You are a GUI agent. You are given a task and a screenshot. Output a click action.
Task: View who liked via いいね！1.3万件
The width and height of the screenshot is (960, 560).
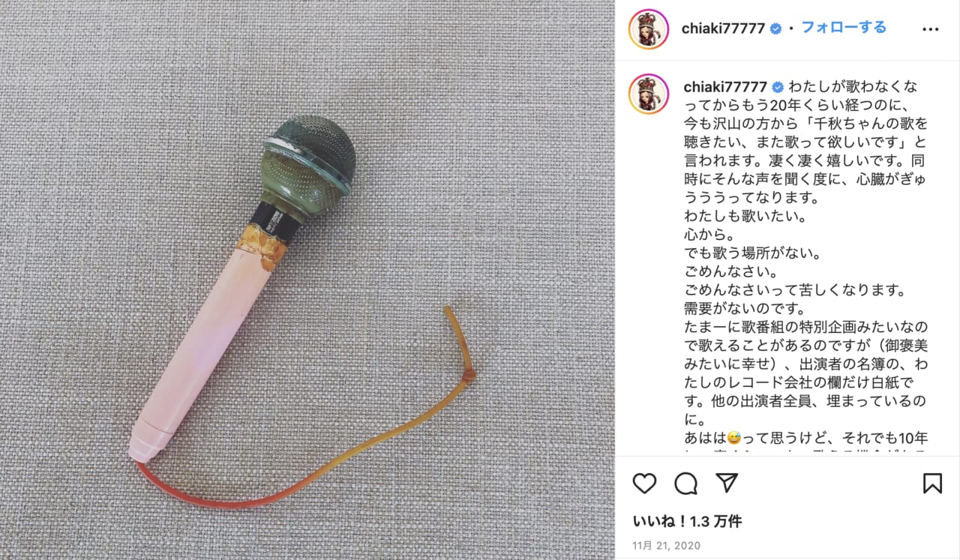pos(688,521)
